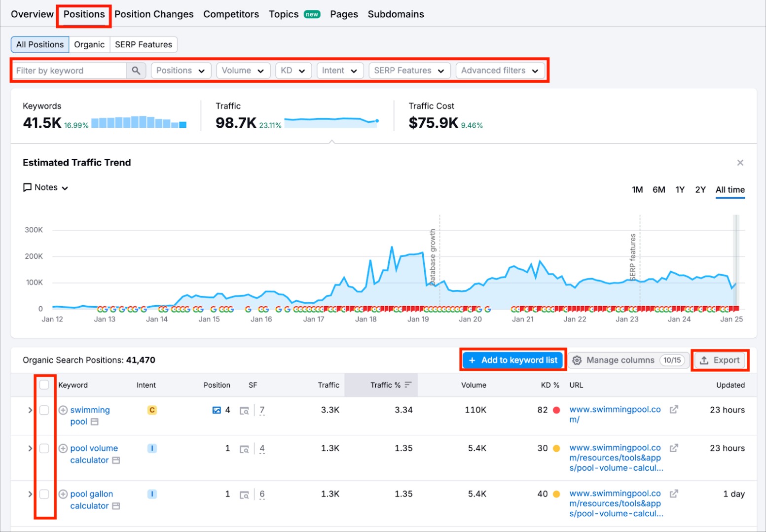This screenshot has width=766, height=532.
Task: Set chart range to 1Y
Action: [680, 190]
